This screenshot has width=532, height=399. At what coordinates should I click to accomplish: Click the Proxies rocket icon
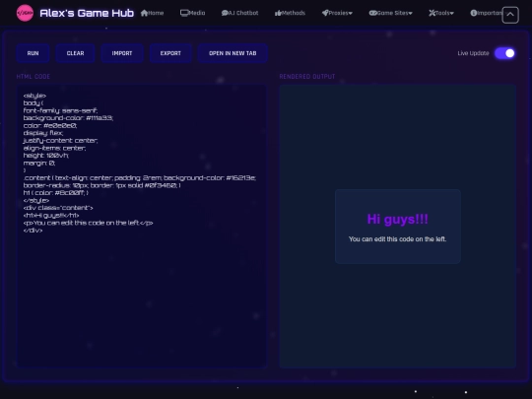click(325, 13)
